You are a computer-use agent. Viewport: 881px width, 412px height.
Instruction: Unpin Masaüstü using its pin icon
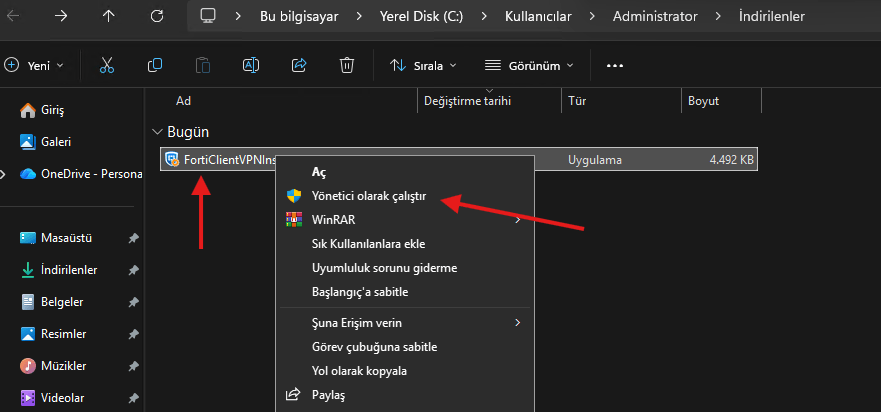133,238
